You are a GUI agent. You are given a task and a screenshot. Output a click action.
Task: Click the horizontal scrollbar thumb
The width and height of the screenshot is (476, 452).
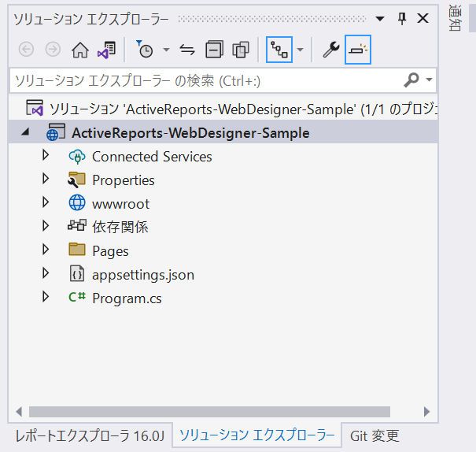click(x=209, y=412)
